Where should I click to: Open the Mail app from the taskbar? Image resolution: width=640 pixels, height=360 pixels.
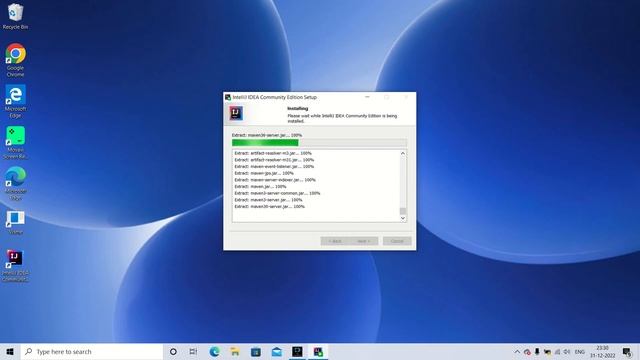click(x=277, y=351)
